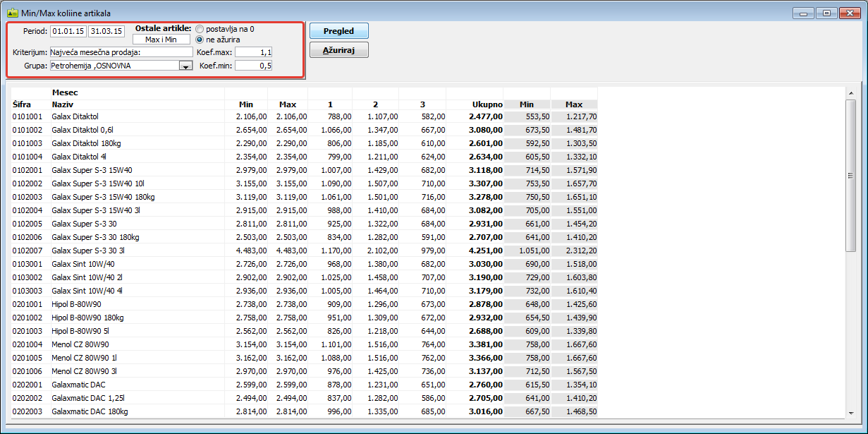Click the Naziv column header
This screenshot has height=434, width=868.
[63, 104]
